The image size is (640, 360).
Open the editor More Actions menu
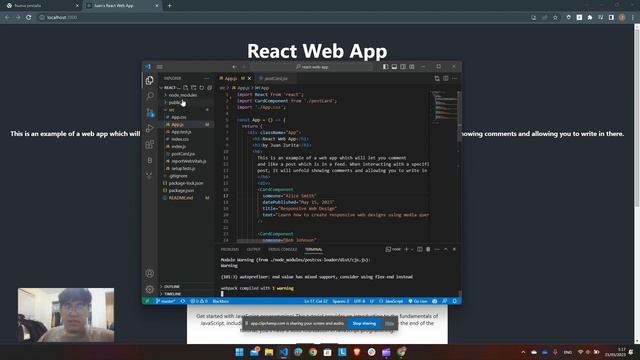(x=455, y=78)
